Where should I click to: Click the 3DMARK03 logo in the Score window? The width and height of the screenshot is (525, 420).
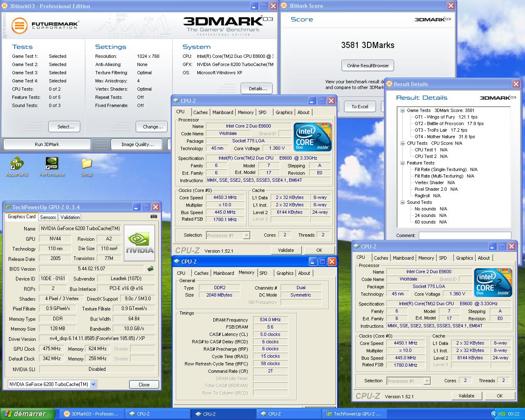pos(433,19)
